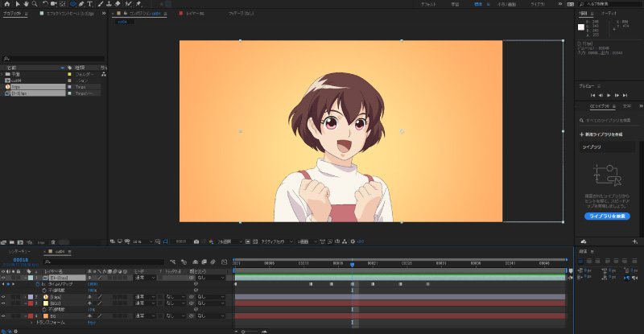This screenshot has width=644, height=334.
Task: Open blend mode dropdown for layer 2
Action: pyautogui.click(x=146, y=297)
